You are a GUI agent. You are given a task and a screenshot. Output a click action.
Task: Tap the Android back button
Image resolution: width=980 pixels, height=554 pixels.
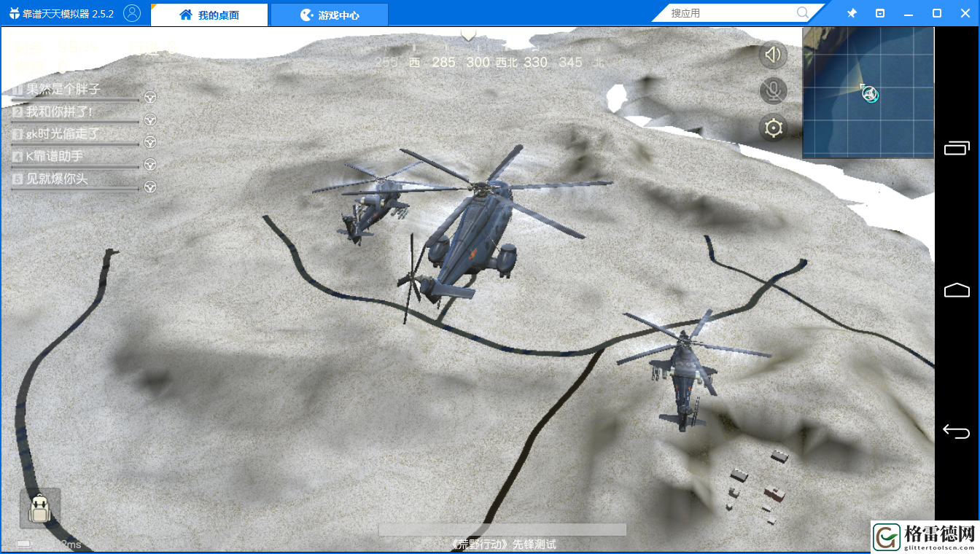coord(957,432)
